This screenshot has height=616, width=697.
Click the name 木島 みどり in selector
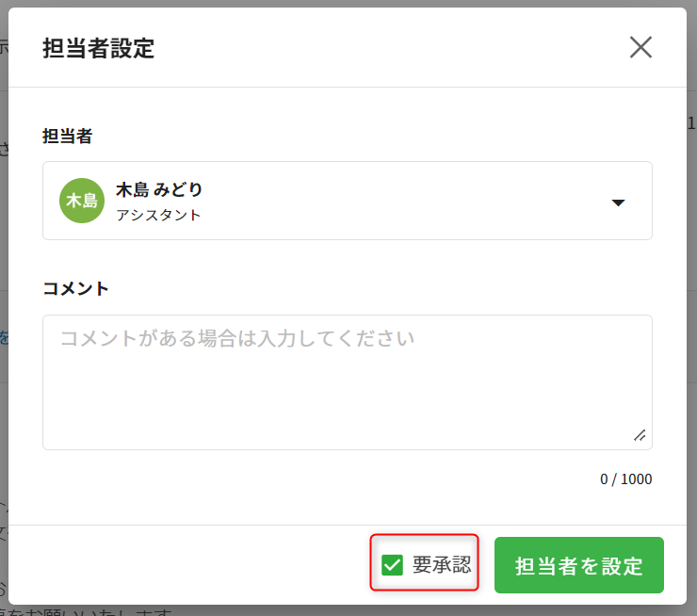[159, 189]
